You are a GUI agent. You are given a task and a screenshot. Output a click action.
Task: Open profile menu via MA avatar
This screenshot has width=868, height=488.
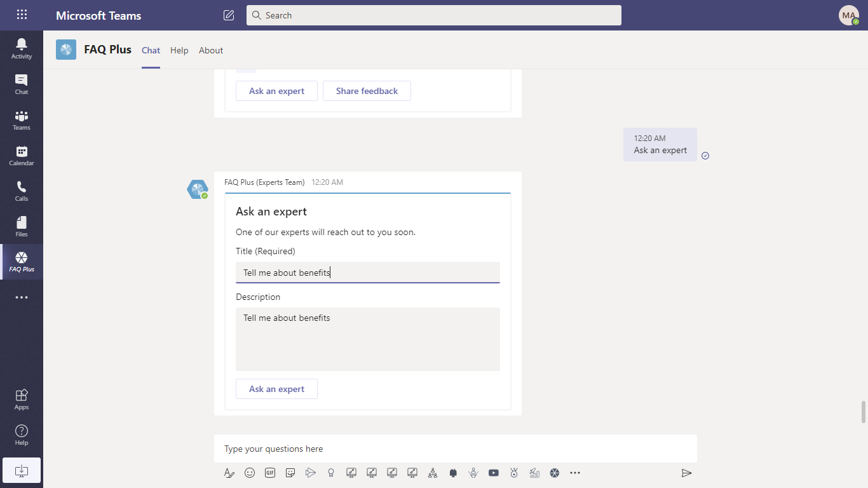[849, 15]
